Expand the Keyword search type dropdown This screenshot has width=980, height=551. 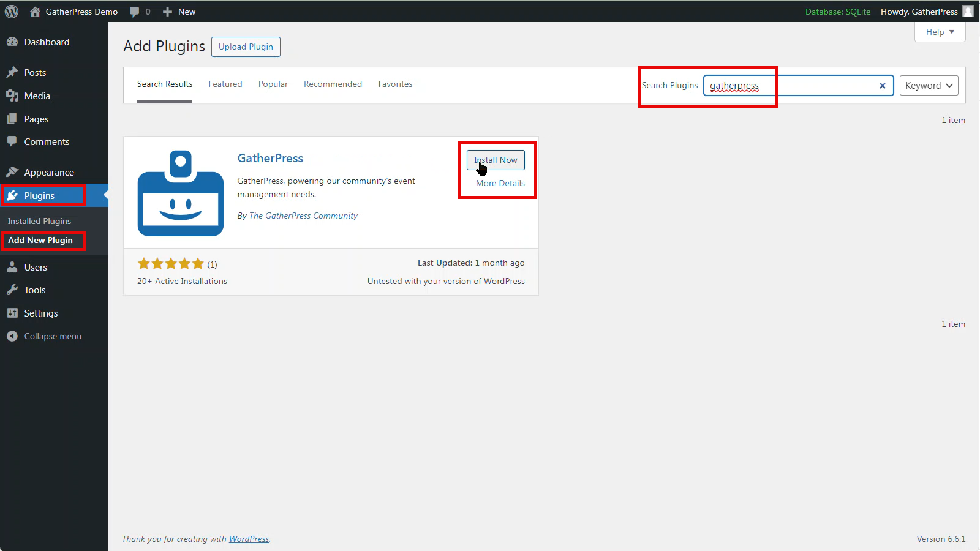pos(929,86)
